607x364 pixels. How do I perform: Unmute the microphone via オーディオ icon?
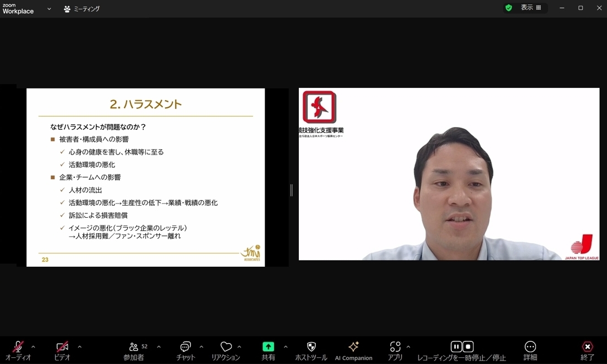18,346
